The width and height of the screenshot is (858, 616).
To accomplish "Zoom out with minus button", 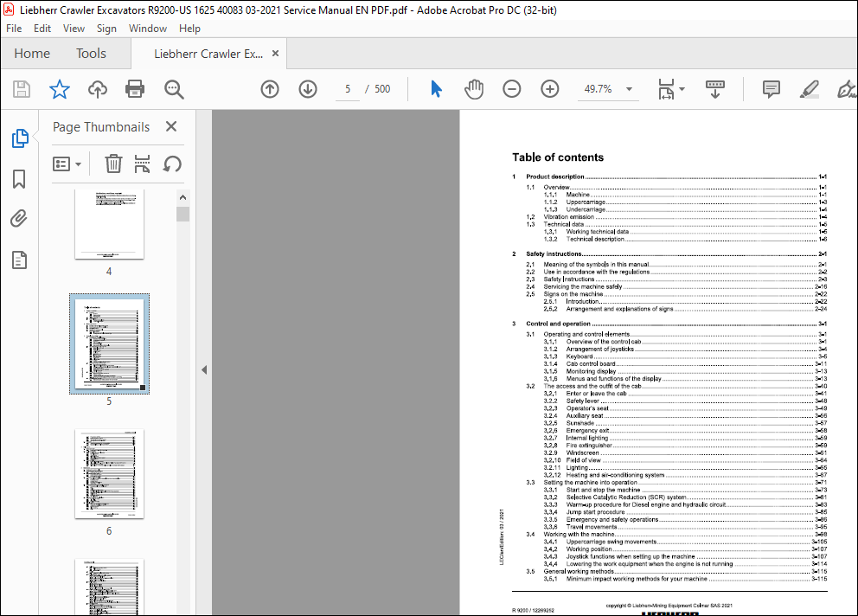I will (512, 89).
